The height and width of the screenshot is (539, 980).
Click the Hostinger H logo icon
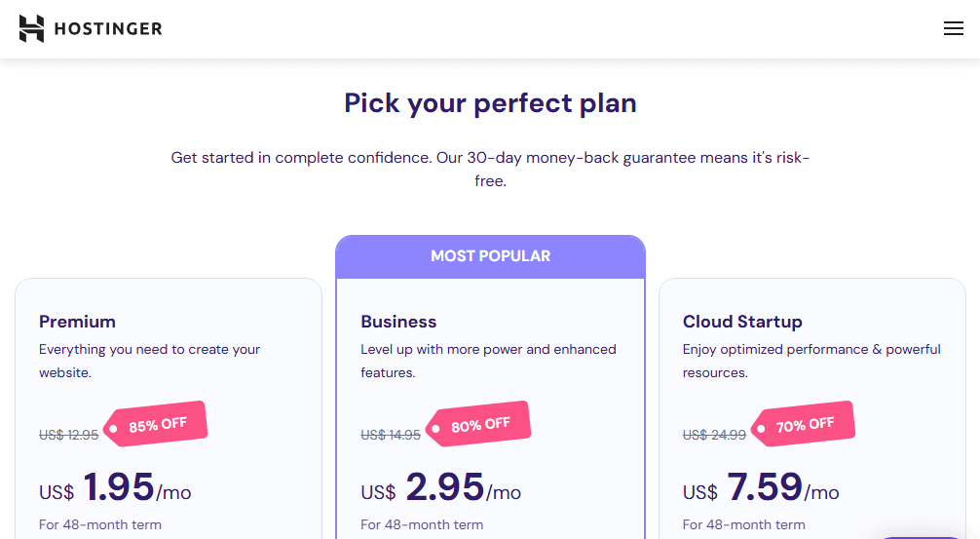click(32, 29)
